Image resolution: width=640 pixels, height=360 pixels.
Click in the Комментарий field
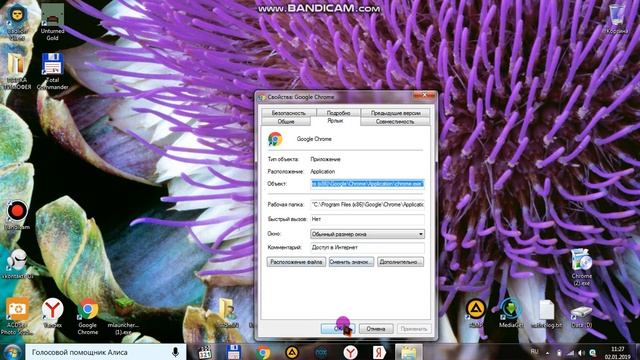(x=367, y=248)
